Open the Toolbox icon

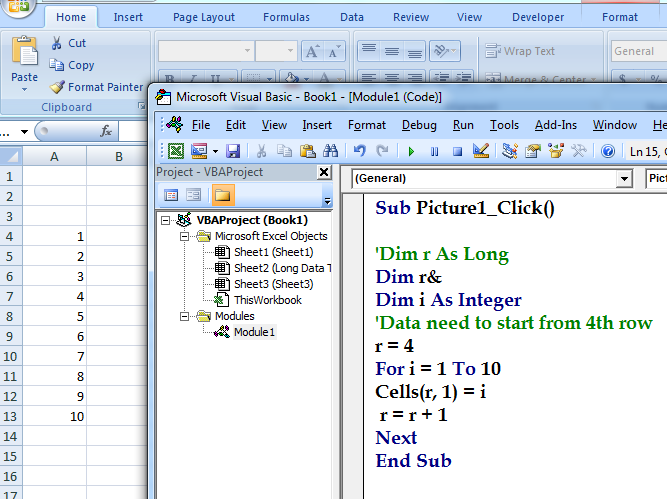(x=579, y=151)
